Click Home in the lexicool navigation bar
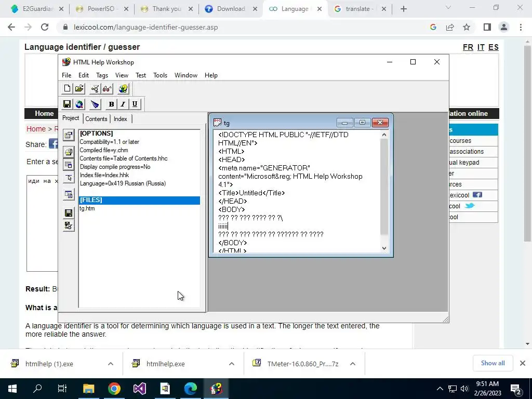Image resolution: width=532 pixels, height=399 pixels. 44,114
